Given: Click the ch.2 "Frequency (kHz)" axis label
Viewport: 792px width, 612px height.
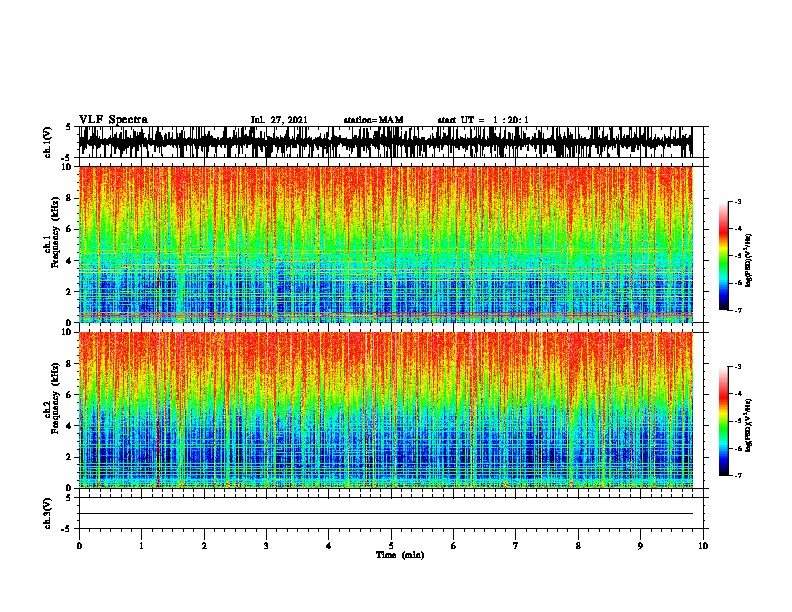Looking at the screenshot, I should (x=55, y=398).
